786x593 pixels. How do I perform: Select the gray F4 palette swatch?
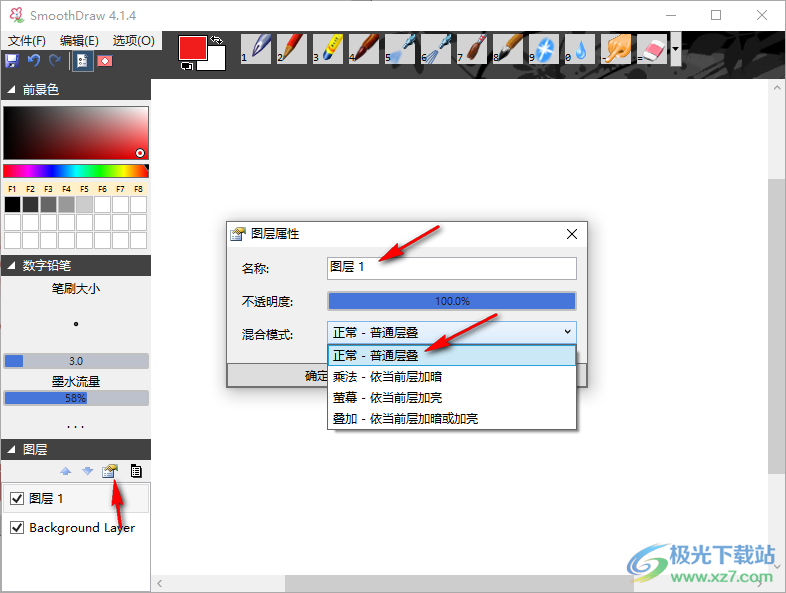coord(67,205)
